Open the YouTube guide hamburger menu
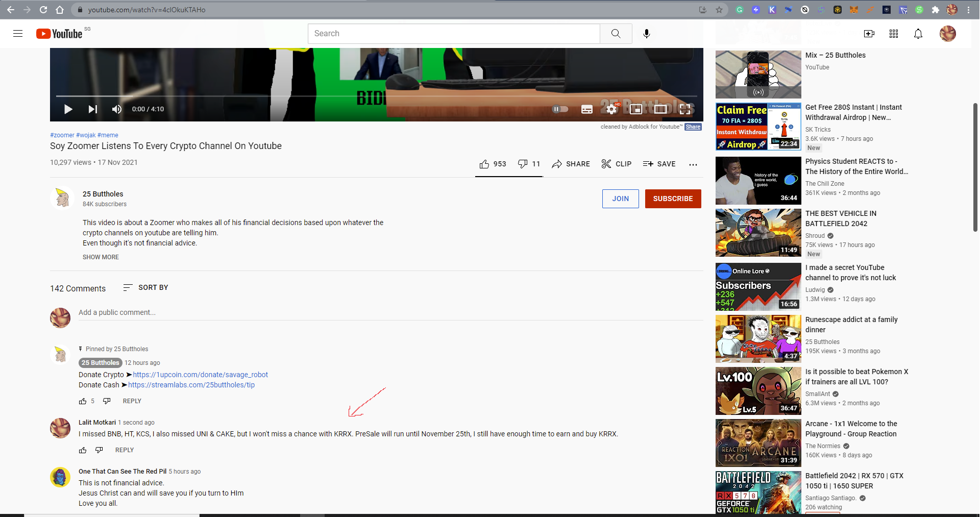Image resolution: width=980 pixels, height=517 pixels. [18, 34]
